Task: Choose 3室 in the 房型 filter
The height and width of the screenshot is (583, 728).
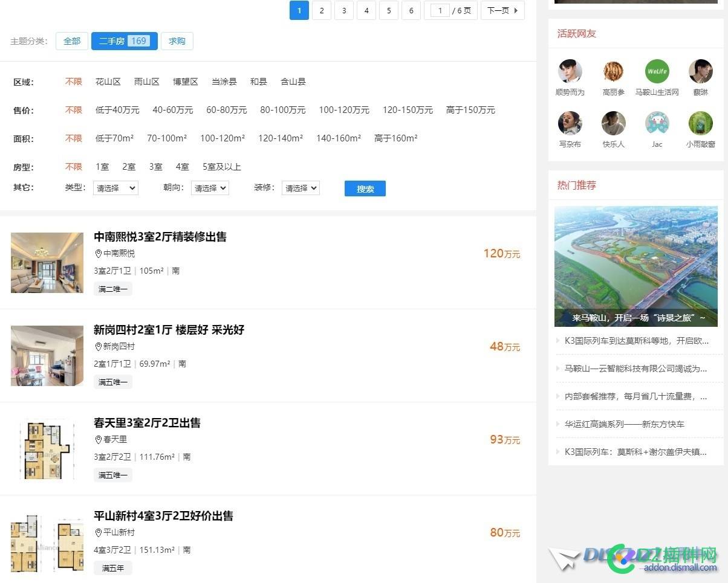Action: (x=155, y=167)
